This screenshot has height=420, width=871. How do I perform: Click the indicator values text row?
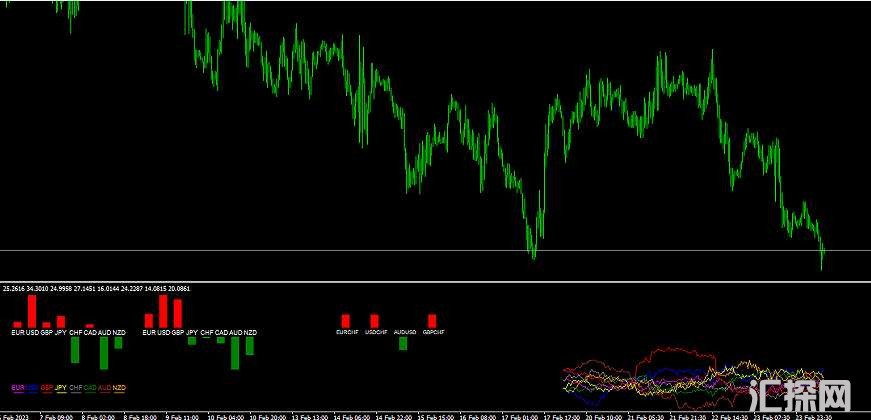(96, 288)
